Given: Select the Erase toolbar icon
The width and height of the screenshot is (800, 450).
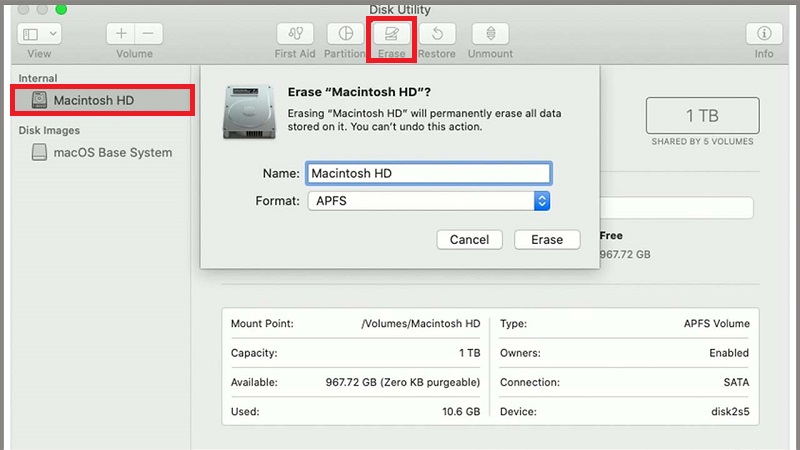Looking at the screenshot, I should pos(391,34).
